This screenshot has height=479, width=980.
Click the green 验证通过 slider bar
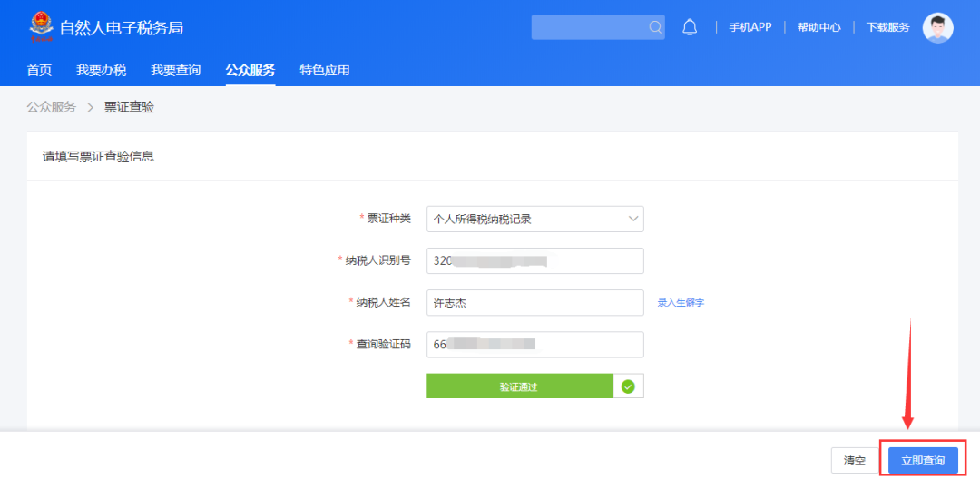(519, 386)
